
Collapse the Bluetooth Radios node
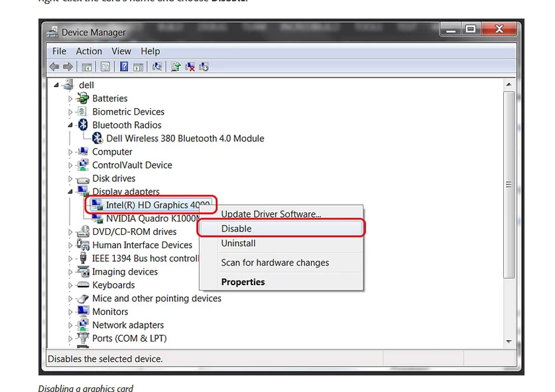[70, 125]
